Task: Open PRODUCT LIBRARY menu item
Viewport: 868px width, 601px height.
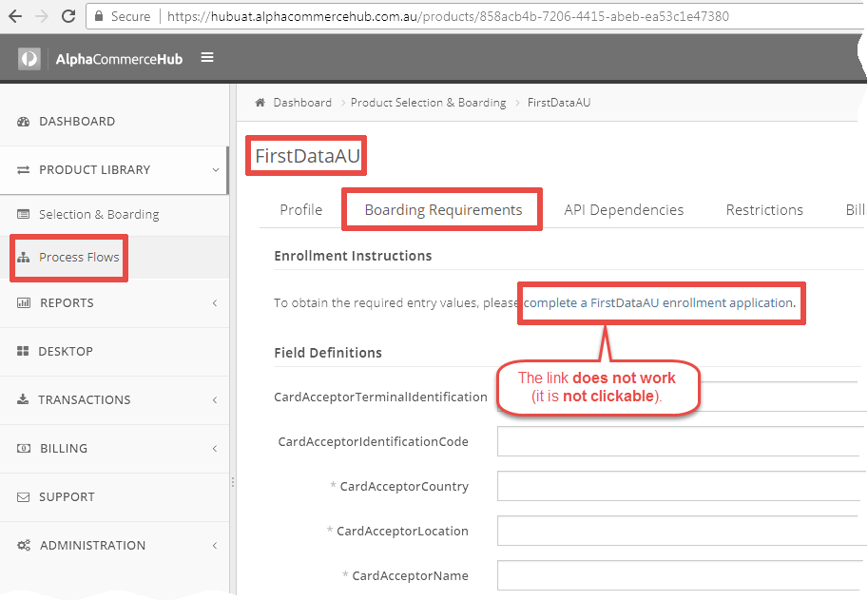Action: coord(95,169)
